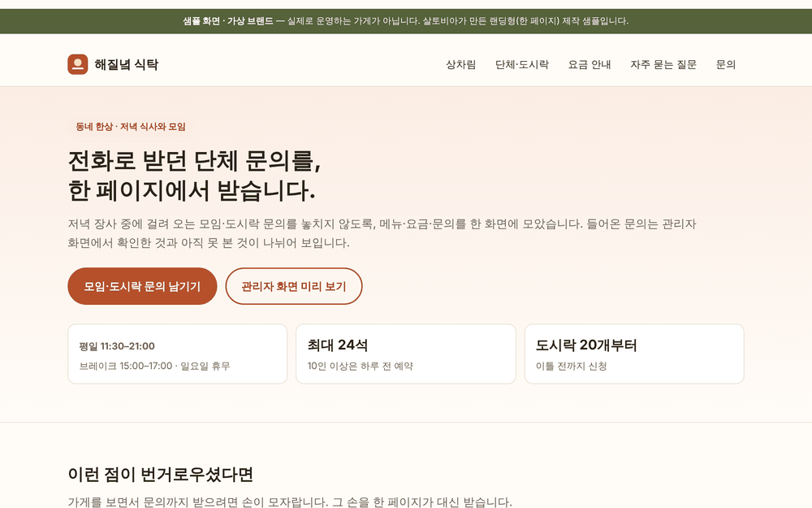Jump to 자주 묻는 질문
This screenshot has height=508, width=812.
coord(663,64)
